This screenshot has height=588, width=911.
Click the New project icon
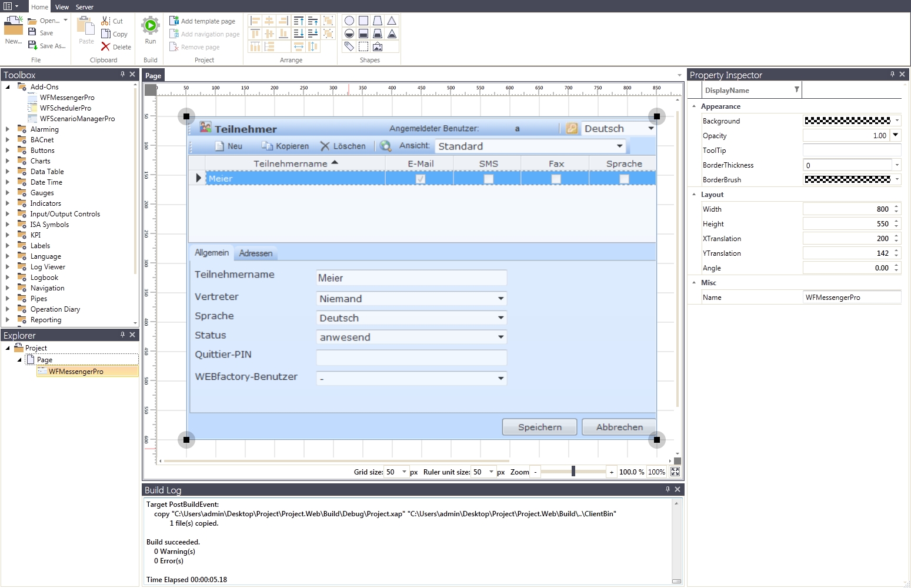(x=14, y=27)
